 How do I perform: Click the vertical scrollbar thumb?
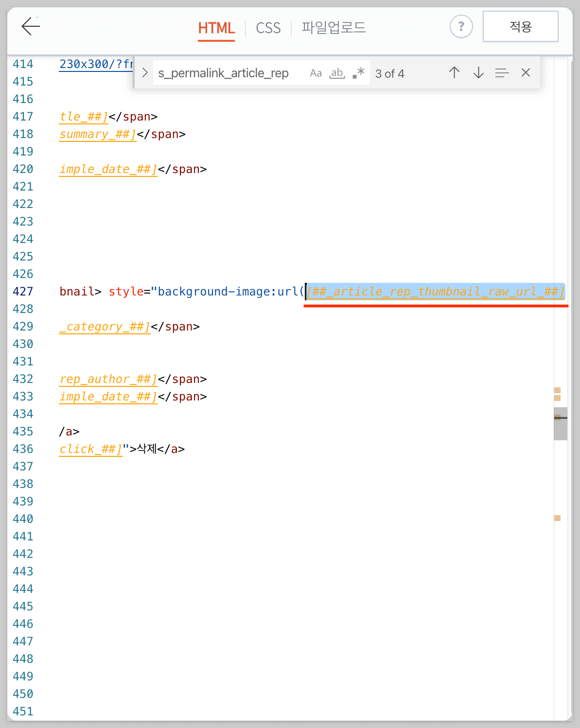pyautogui.click(x=560, y=424)
